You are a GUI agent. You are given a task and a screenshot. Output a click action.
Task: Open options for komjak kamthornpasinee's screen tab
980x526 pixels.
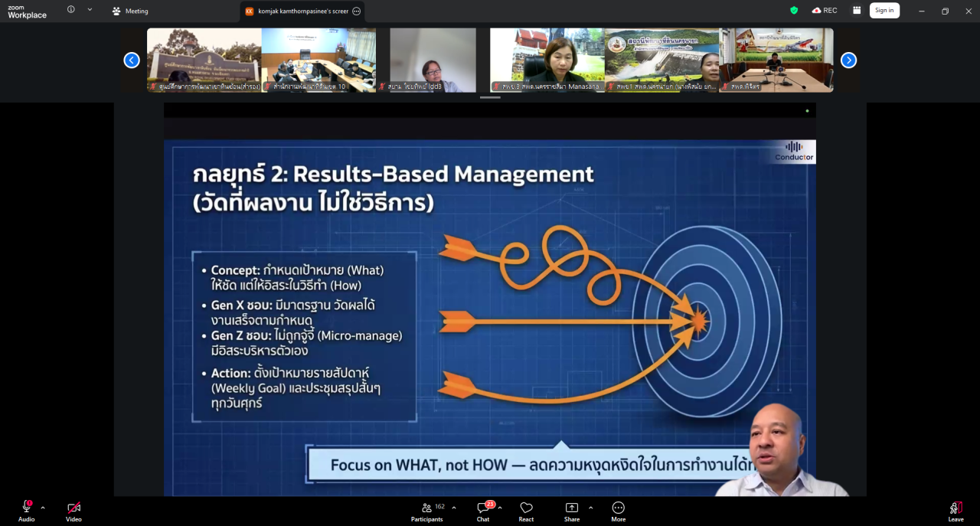[356, 11]
